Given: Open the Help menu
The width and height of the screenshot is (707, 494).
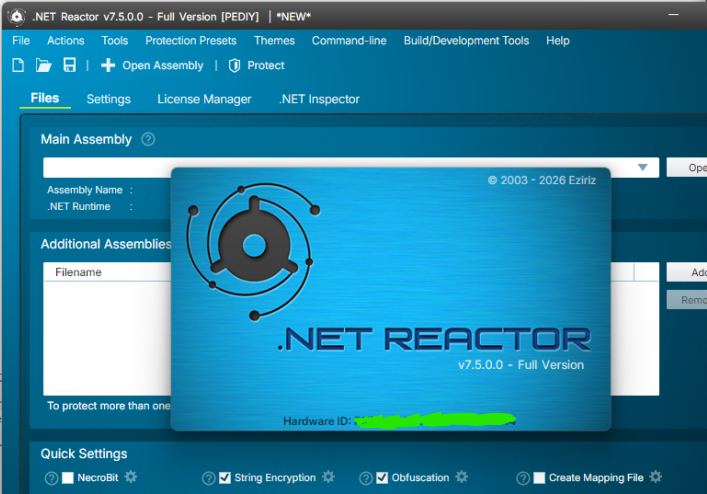Looking at the screenshot, I should point(558,41).
